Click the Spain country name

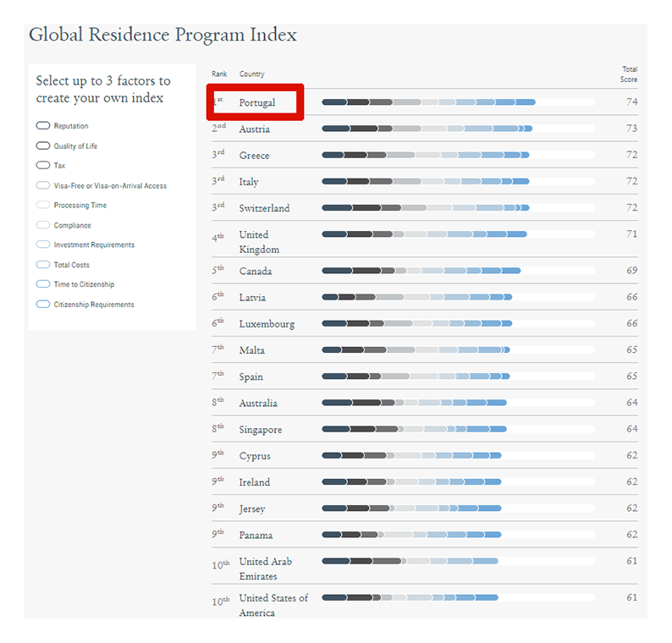pyautogui.click(x=251, y=377)
